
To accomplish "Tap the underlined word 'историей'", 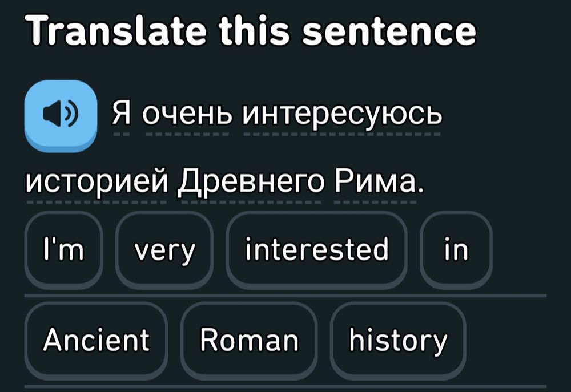I will click(96, 184).
